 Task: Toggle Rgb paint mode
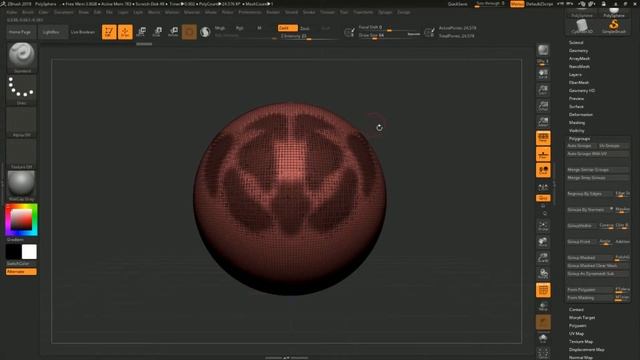240,28
